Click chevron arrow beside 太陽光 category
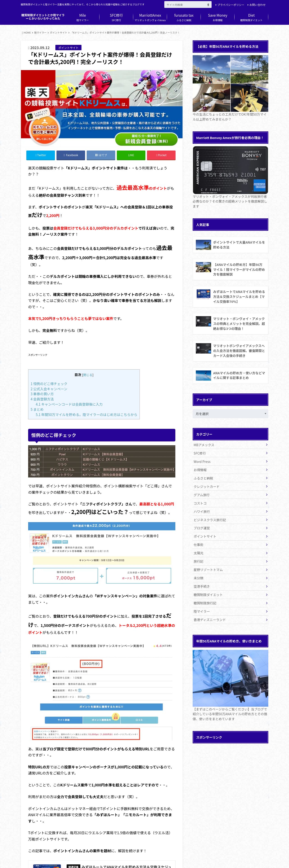This screenshot has height=868, width=289. pos(266,553)
